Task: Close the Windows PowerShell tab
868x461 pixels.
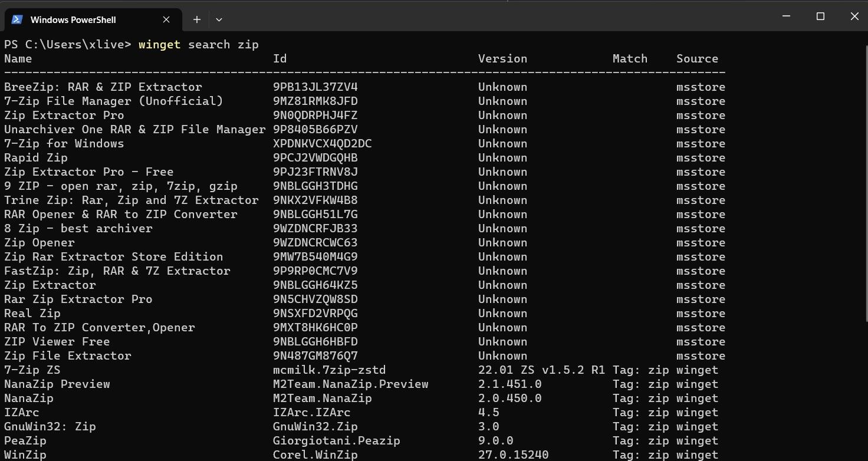Action: point(166,19)
